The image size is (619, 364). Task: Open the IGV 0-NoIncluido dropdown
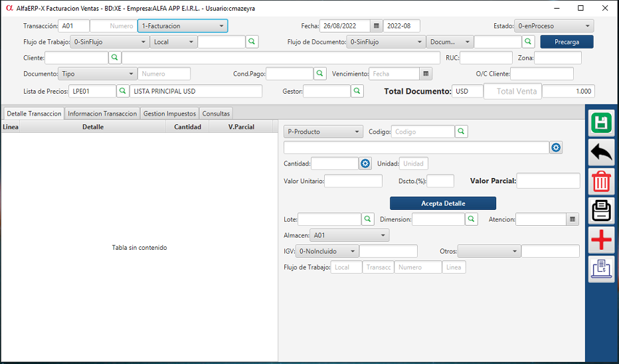327,251
